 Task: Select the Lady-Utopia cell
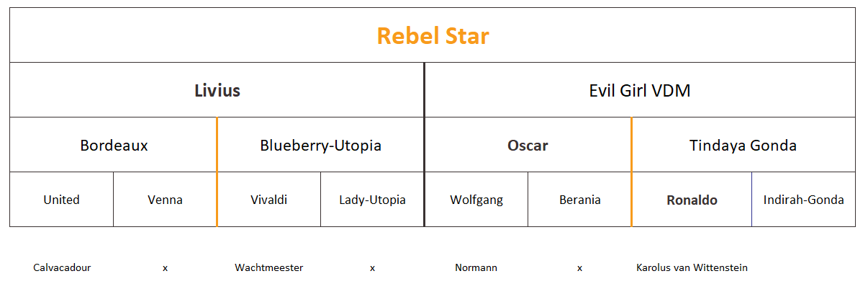point(372,200)
